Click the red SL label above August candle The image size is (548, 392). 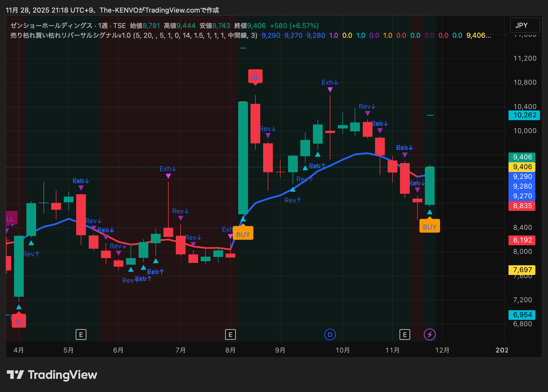[255, 77]
